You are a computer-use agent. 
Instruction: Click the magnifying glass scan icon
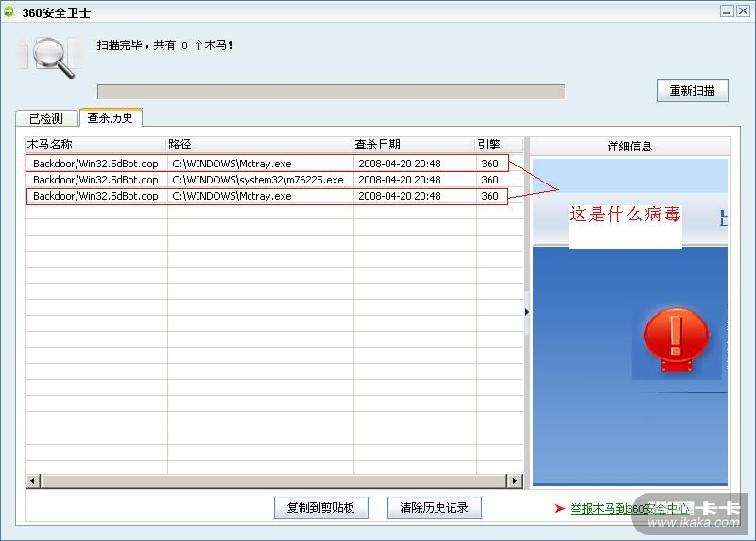(x=54, y=58)
